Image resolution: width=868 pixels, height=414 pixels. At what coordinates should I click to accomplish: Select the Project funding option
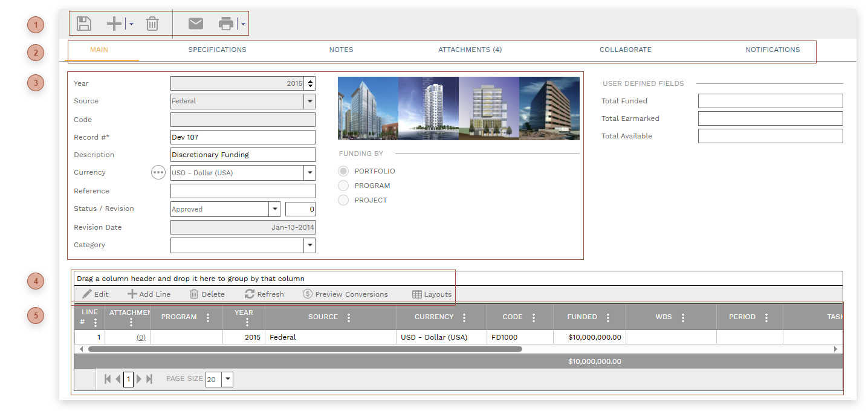pyautogui.click(x=343, y=200)
